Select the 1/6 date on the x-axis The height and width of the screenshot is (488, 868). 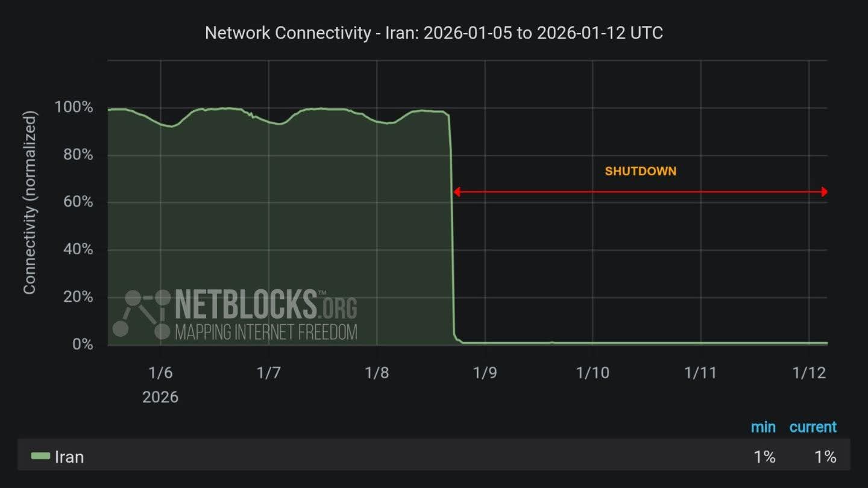pos(160,373)
